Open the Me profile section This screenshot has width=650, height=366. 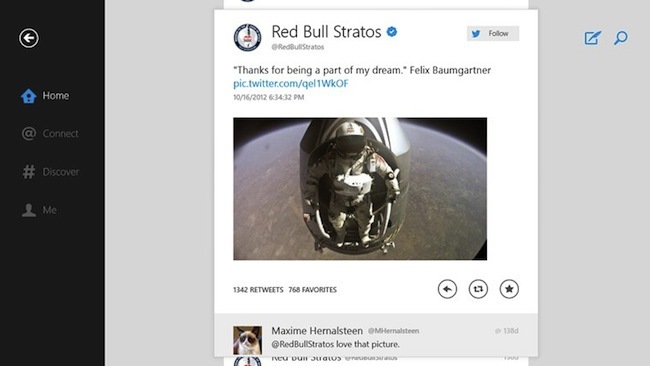(x=39, y=210)
